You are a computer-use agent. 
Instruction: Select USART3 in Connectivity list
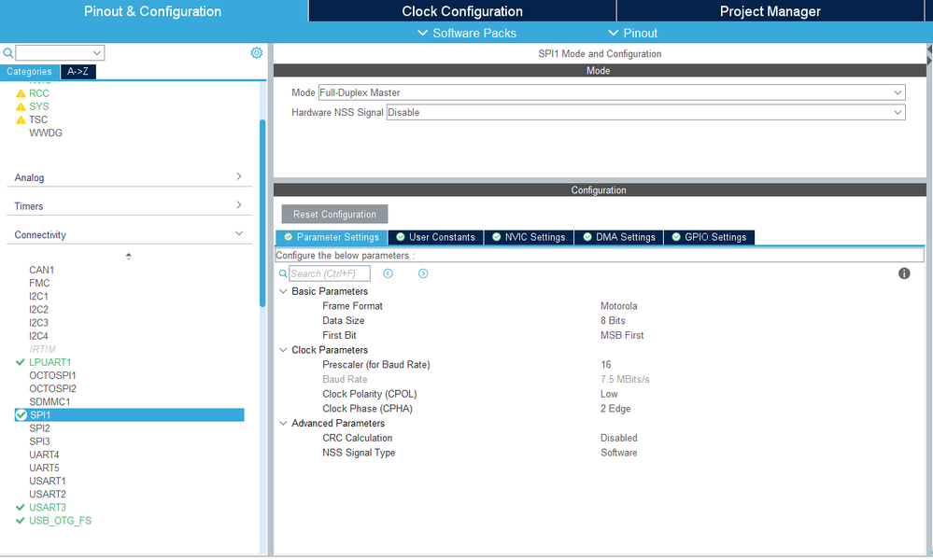point(48,507)
